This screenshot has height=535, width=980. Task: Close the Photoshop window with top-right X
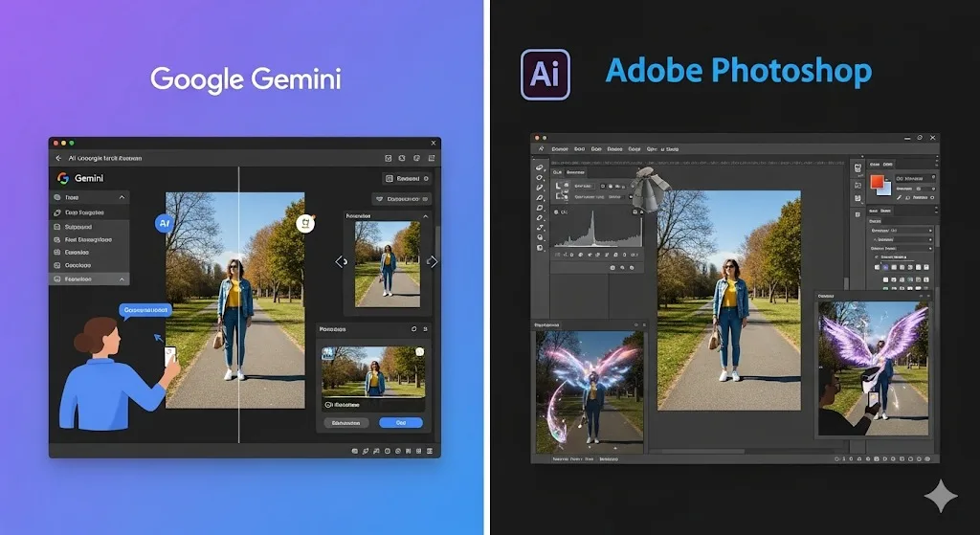(x=932, y=138)
